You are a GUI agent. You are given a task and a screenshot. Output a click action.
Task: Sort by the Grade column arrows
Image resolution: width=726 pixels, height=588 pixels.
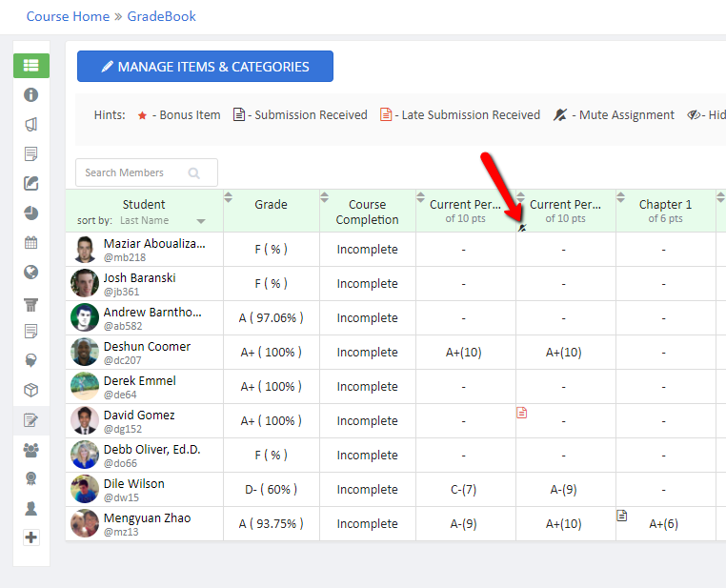[229, 198]
